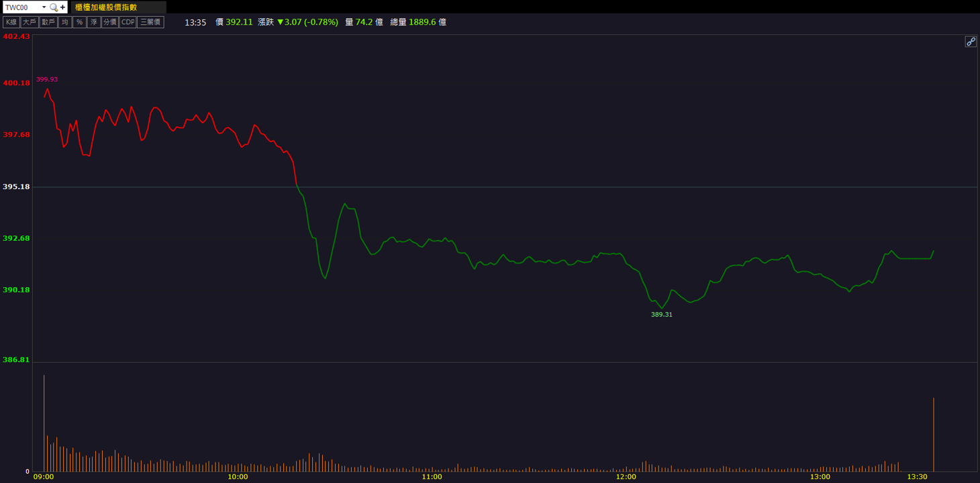Click the 395.18 reference price label

16,186
